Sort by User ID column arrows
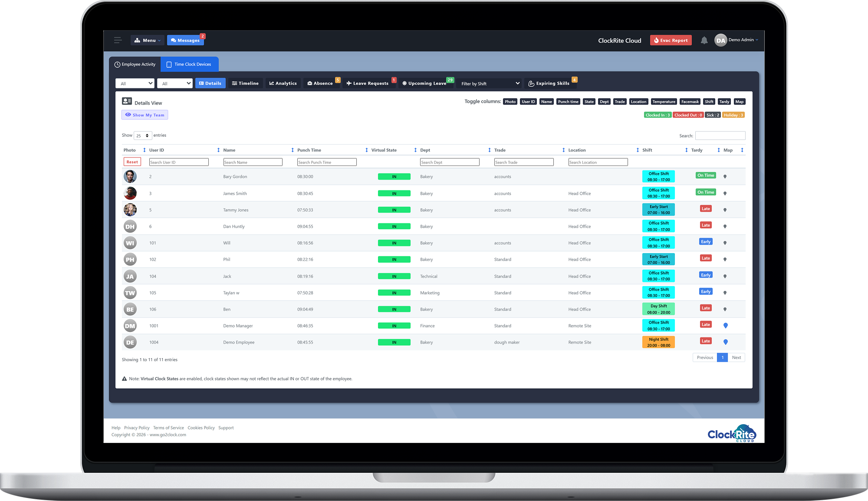This screenshot has width=868, height=501. point(218,150)
